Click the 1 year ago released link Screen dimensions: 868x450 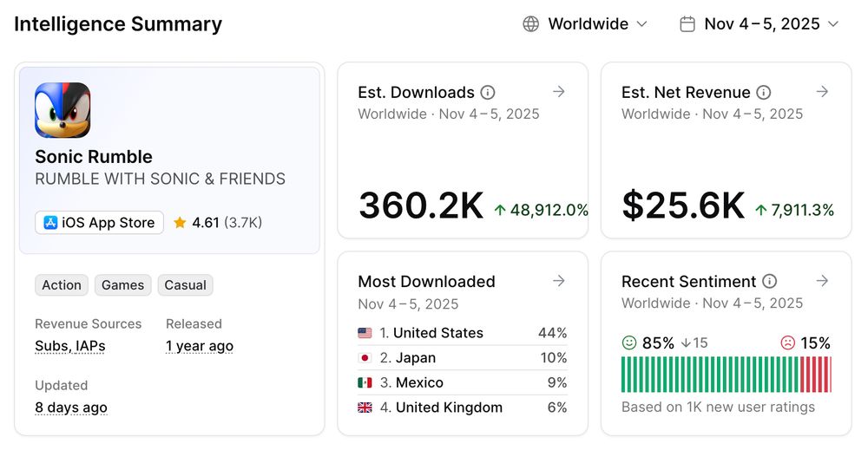[x=200, y=346]
